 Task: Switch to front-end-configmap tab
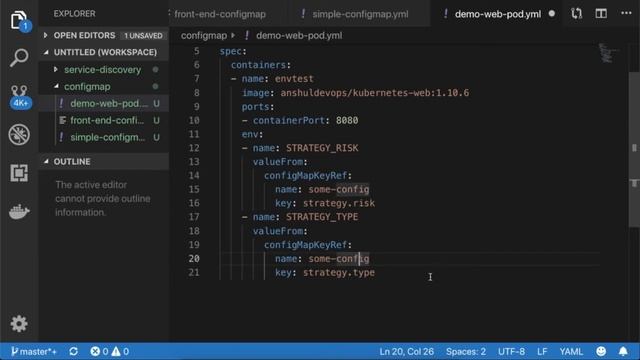point(220,14)
